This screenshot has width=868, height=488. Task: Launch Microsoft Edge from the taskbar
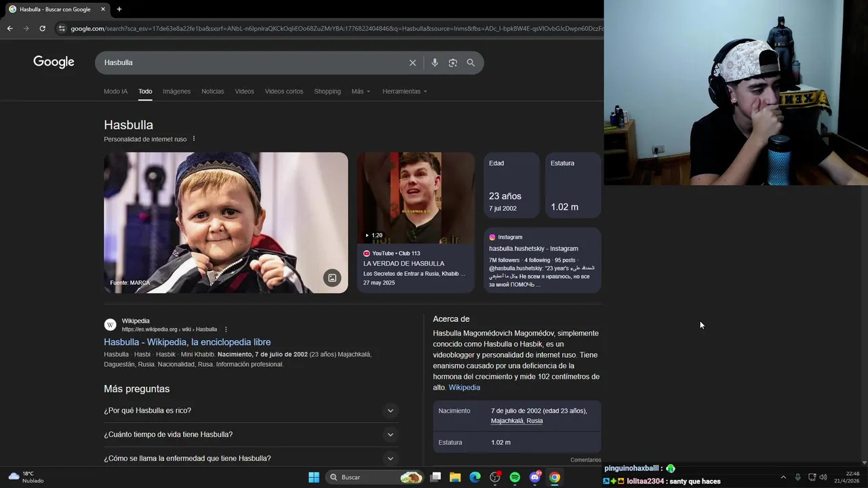475,477
